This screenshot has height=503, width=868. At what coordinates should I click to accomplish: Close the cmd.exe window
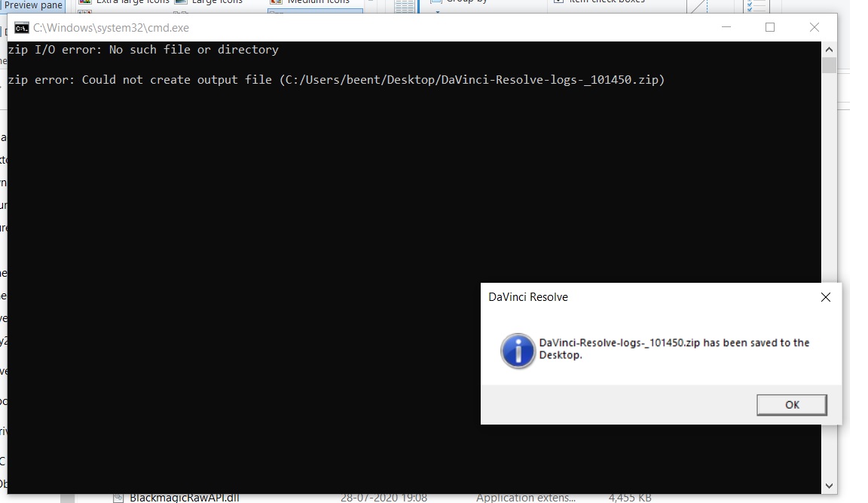815,27
